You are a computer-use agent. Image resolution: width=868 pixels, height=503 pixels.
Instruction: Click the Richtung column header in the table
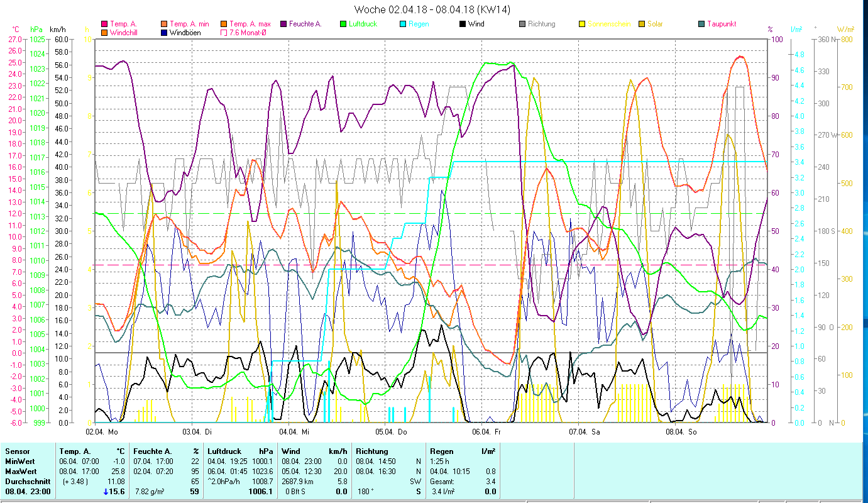tap(371, 451)
